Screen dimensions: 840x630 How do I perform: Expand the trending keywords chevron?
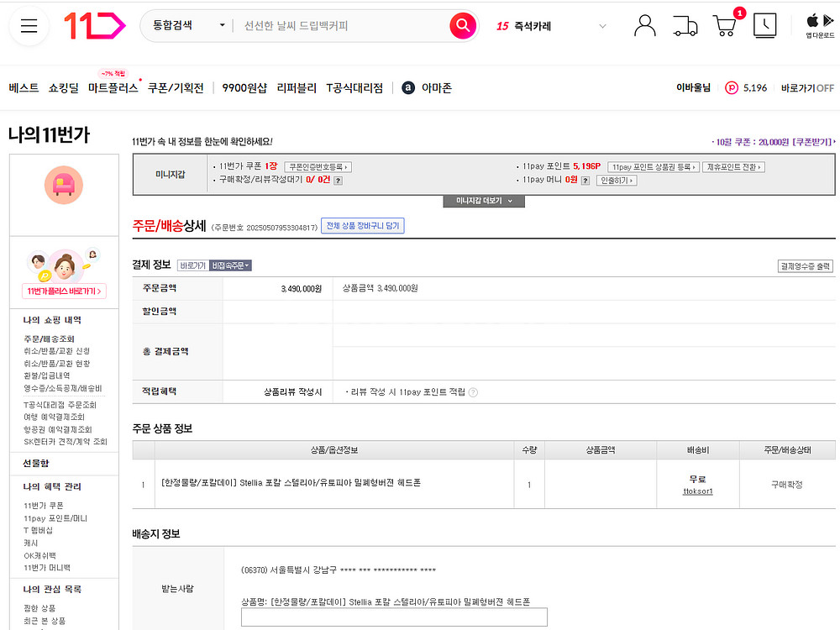(601, 26)
